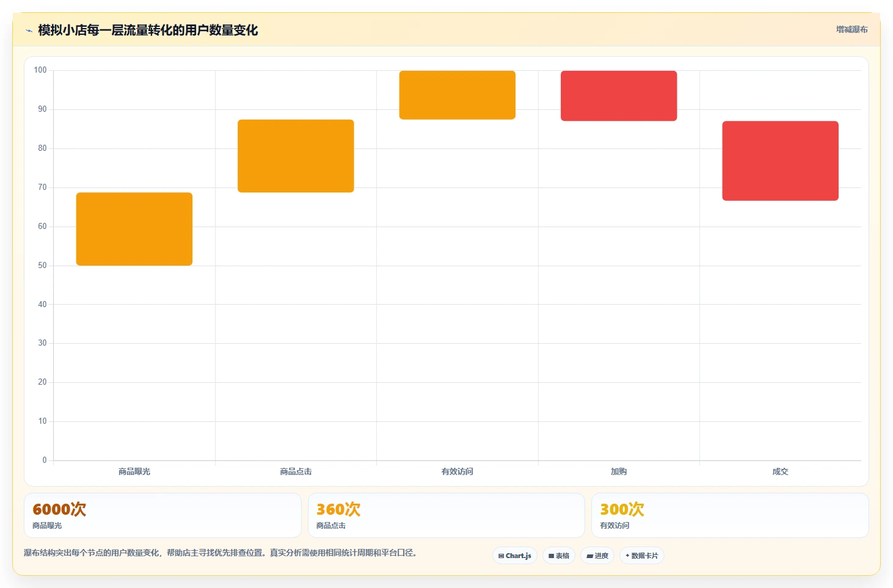Click the 进度 tag chip
This screenshot has width=893, height=588.
[597, 556]
